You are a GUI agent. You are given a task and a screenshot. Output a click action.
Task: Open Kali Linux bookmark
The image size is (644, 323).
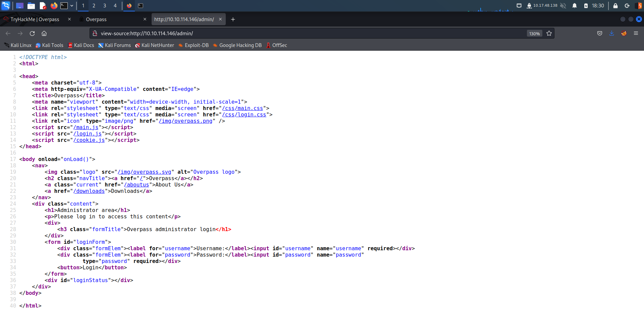(18, 45)
